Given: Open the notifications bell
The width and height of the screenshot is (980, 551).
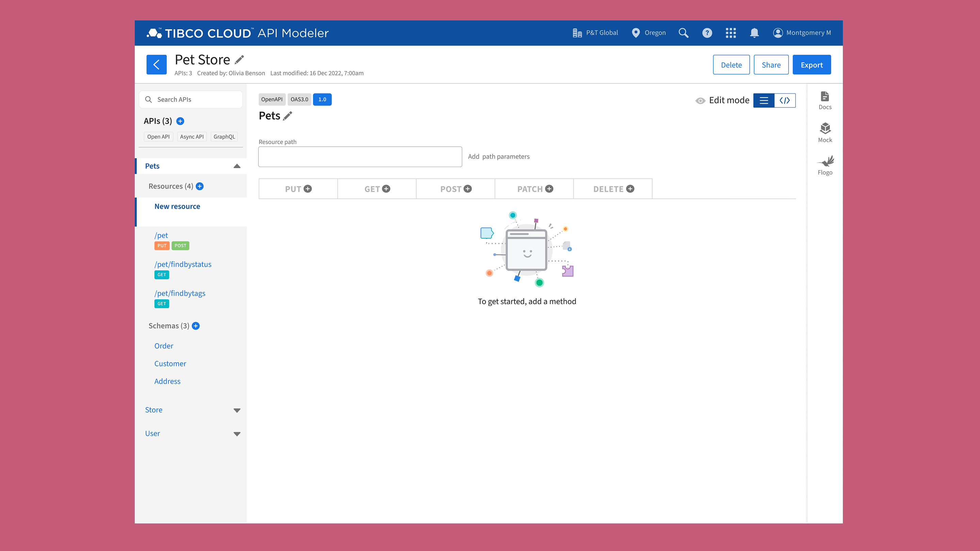Looking at the screenshot, I should pyautogui.click(x=754, y=33).
